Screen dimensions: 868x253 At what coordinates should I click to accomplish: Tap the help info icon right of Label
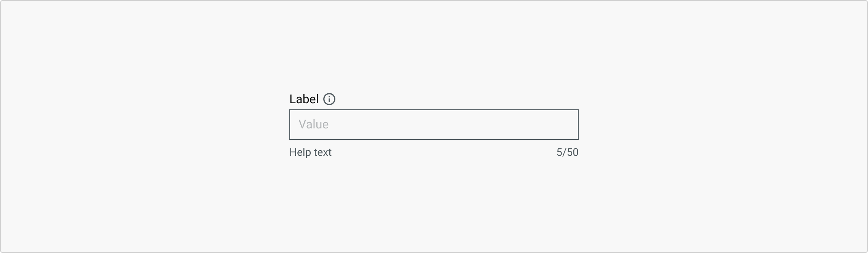click(329, 99)
